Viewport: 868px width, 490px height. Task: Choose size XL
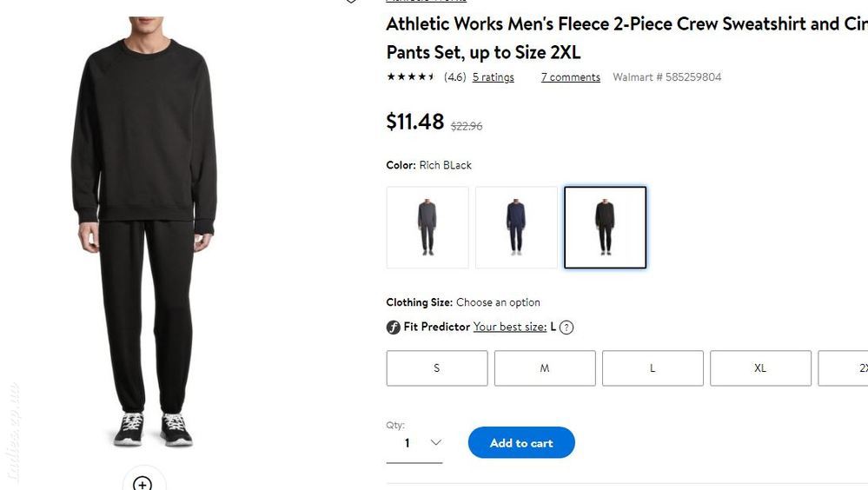point(760,368)
